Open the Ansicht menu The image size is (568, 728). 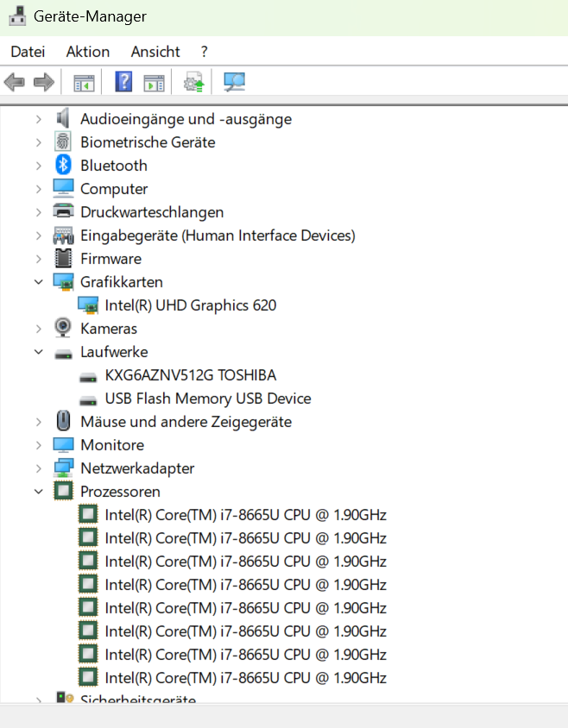[155, 52]
